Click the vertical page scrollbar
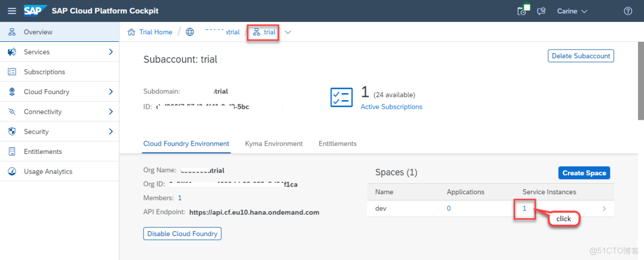 [x=640, y=80]
